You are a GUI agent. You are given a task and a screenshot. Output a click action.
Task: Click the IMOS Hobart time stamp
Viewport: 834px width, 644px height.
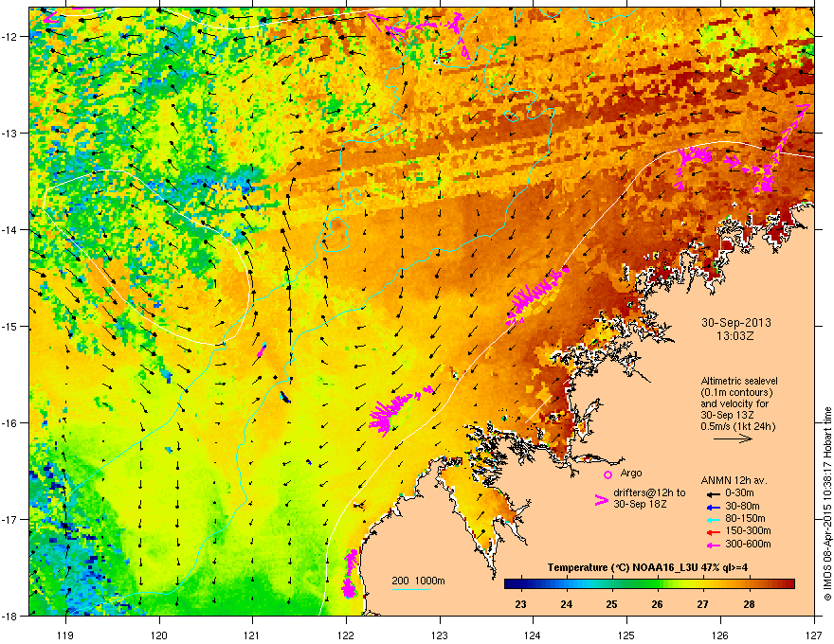click(827, 504)
